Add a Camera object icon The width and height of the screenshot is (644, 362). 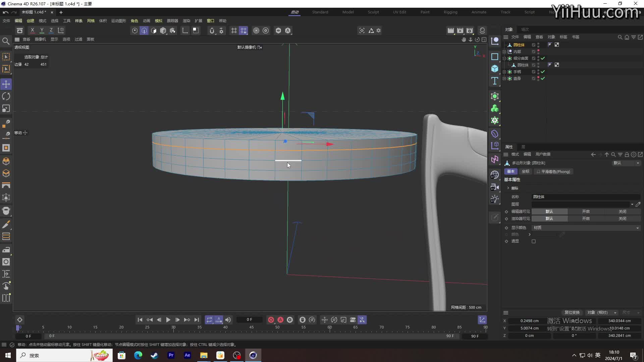click(495, 187)
